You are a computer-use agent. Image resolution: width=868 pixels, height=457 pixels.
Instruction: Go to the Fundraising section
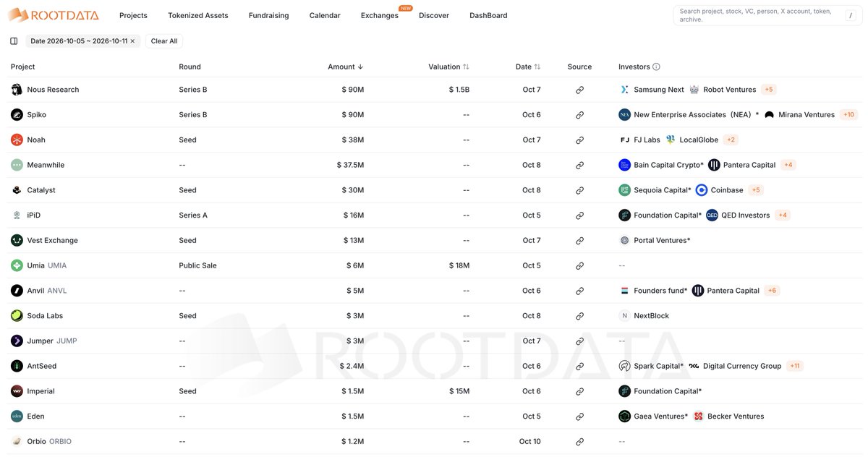pyautogui.click(x=268, y=15)
